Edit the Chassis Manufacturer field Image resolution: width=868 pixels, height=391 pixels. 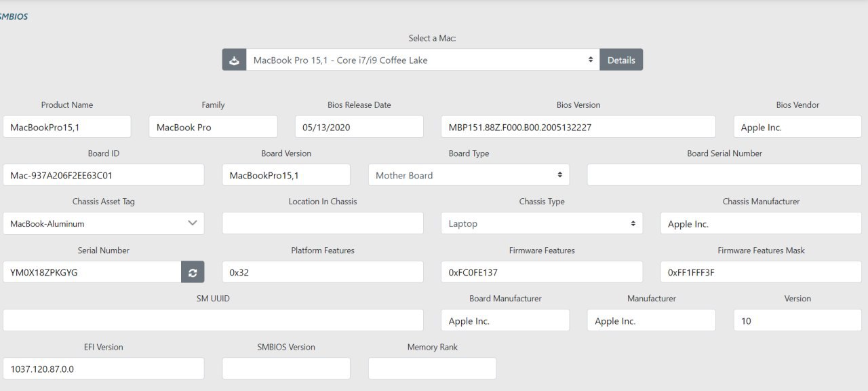pos(761,223)
